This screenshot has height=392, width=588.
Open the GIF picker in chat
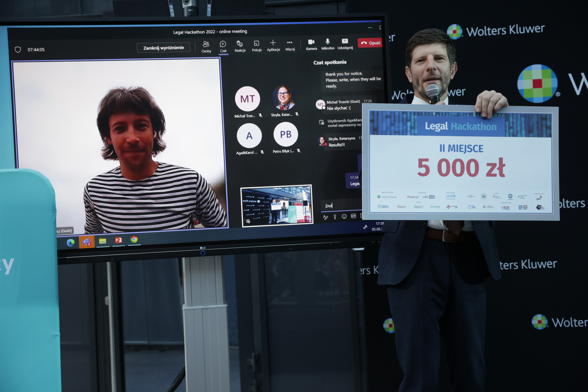[x=353, y=216]
